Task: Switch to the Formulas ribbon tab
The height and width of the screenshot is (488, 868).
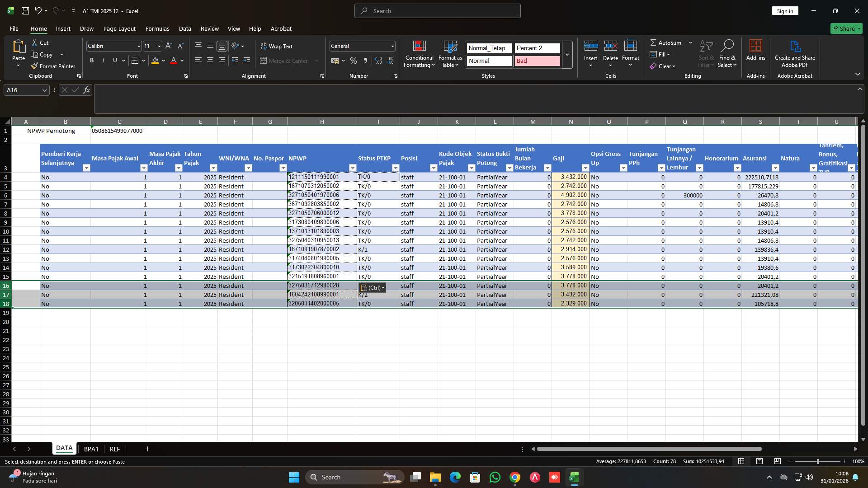Action: pyautogui.click(x=157, y=28)
